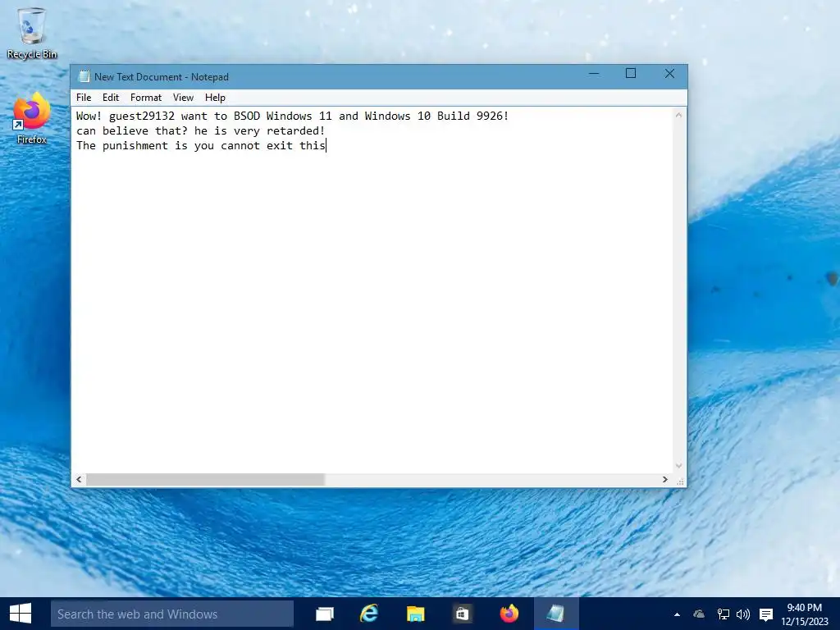Image resolution: width=840 pixels, height=630 pixels.
Task: Maximize the Notepad window
Action: tap(631, 74)
